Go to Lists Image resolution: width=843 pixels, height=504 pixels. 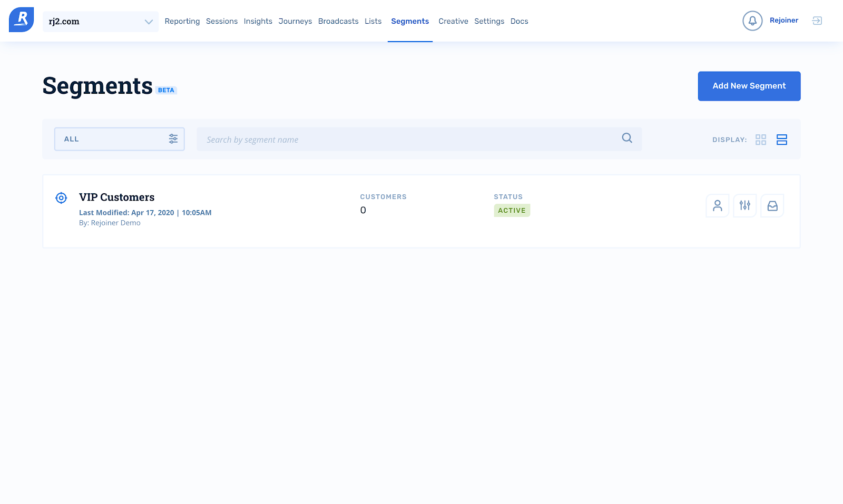coord(373,21)
